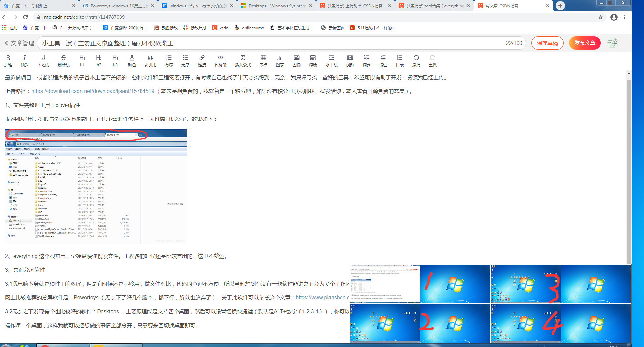
Task: Apply strikethrough (删除线)
Action: [x=64, y=61]
